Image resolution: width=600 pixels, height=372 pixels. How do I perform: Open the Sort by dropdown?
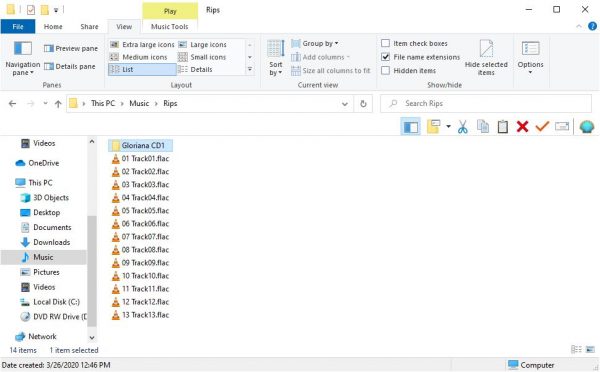click(276, 58)
